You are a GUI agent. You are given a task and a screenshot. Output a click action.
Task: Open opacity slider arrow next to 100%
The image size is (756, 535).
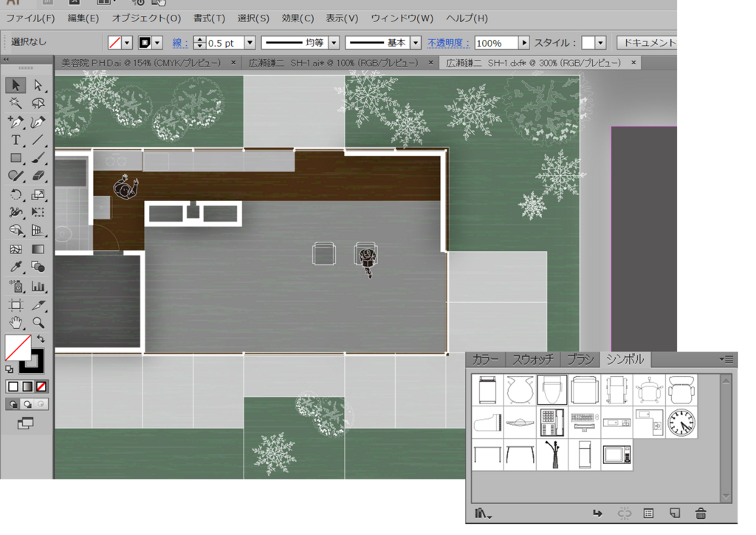[x=524, y=43]
